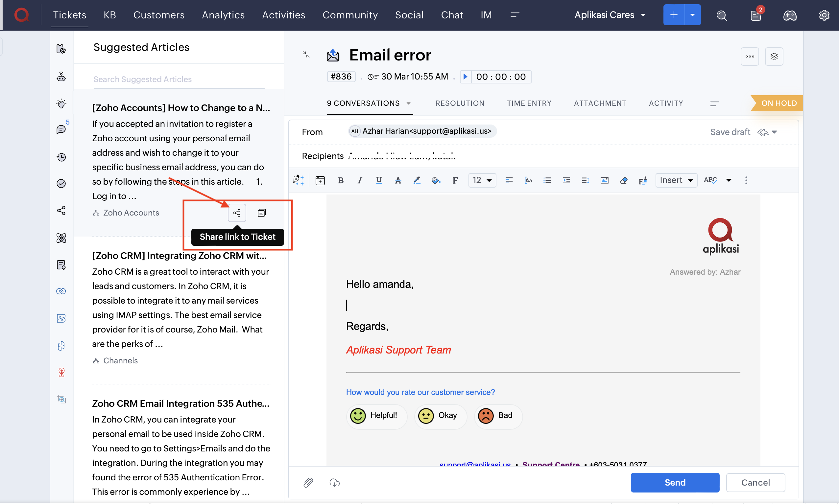
Task: Expand the reply-all options arrow
Action: [774, 132]
